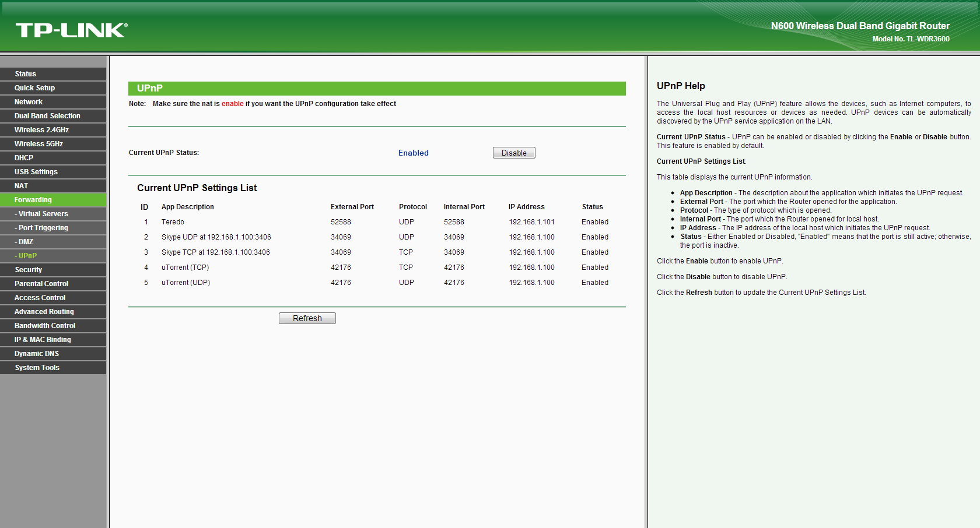
Task: Open Dynamic DNS menu
Action: 53,354
